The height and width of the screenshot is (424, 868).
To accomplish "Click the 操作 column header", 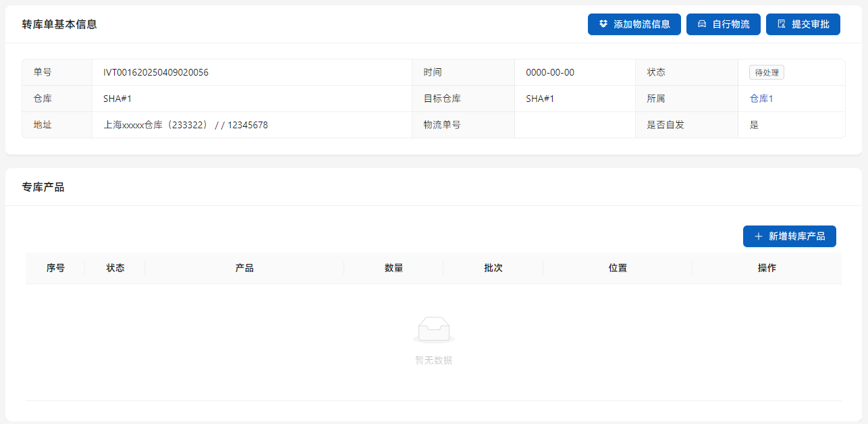I will pyautogui.click(x=767, y=268).
